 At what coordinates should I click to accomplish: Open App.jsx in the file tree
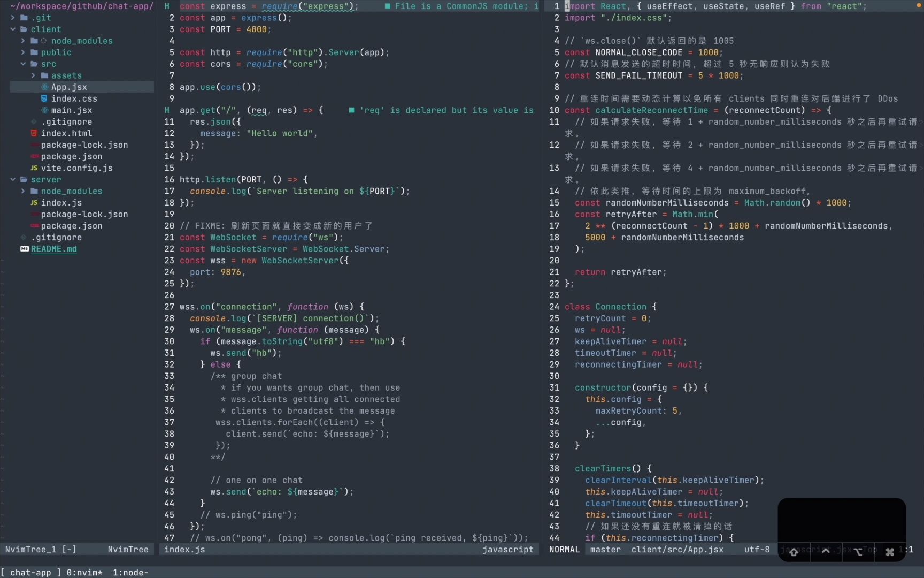[69, 87]
